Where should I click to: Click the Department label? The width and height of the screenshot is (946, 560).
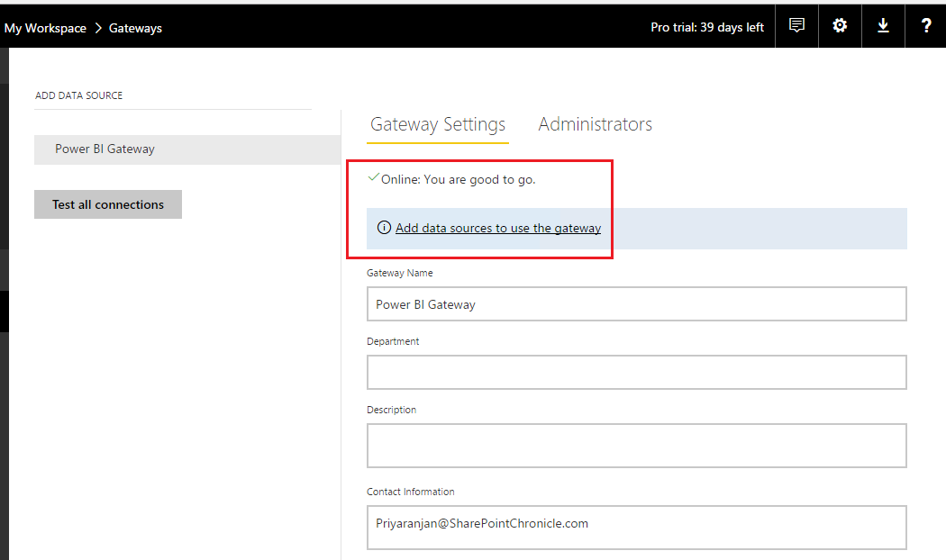(x=393, y=341)
